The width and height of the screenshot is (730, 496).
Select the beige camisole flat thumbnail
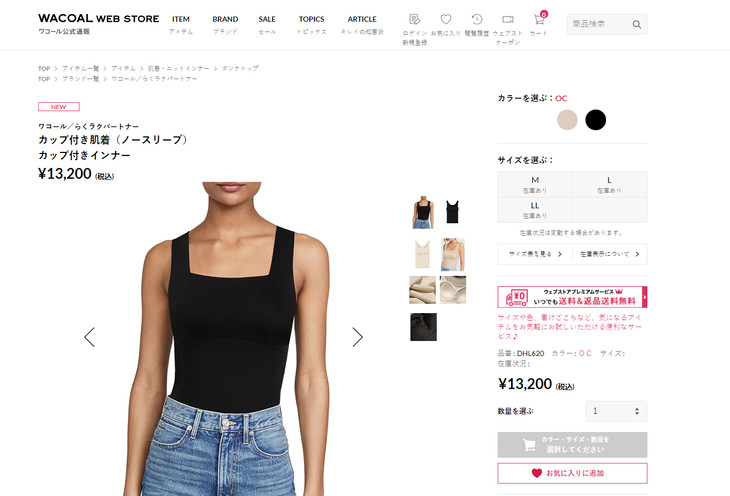pos(422,254)
